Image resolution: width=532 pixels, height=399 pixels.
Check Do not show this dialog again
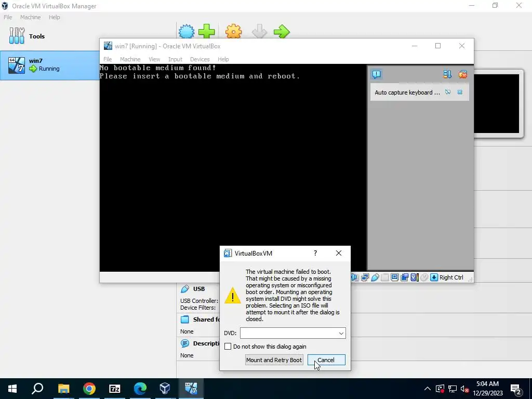(228, 347)
